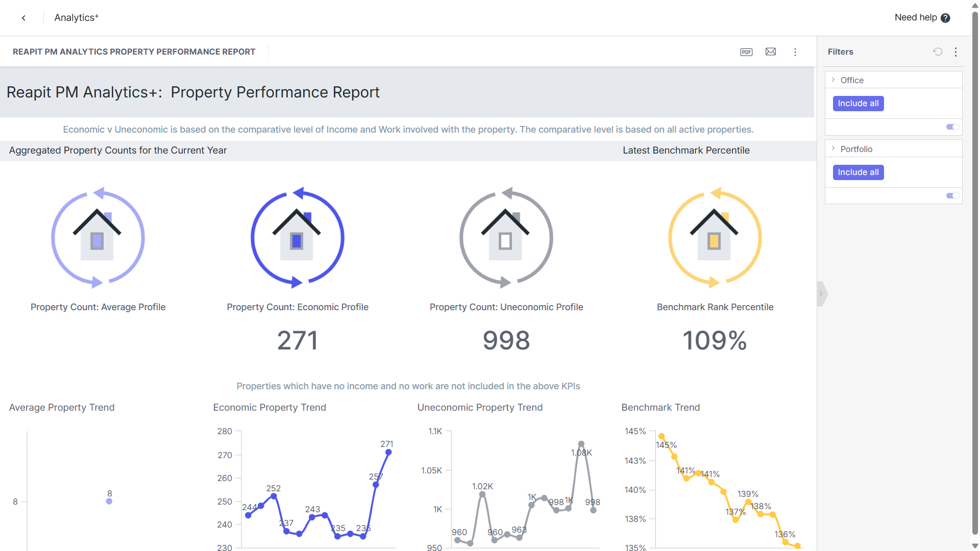Click the Benchmark Rank Percentile house icon
980x551 pixels.
pyautogui.click(x=715, y=238)
